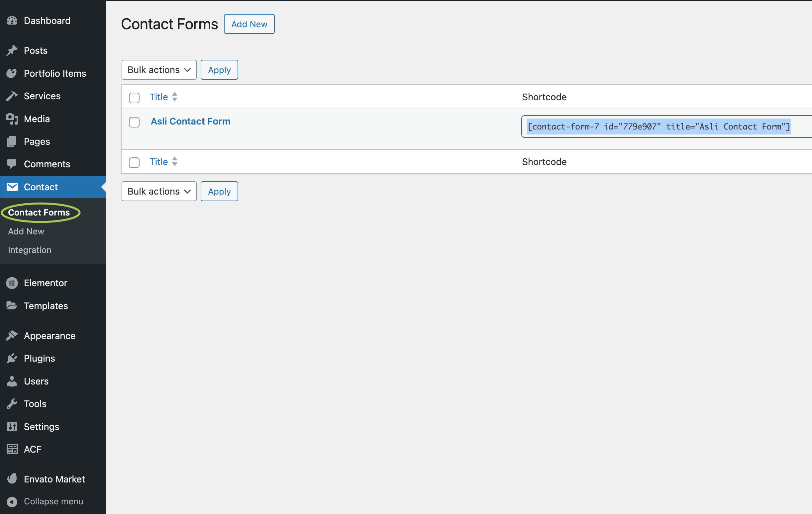Click the Collapse menu arrow icon
The width and height of the screenshot is (812, 514).
click(x=12, y=501)
